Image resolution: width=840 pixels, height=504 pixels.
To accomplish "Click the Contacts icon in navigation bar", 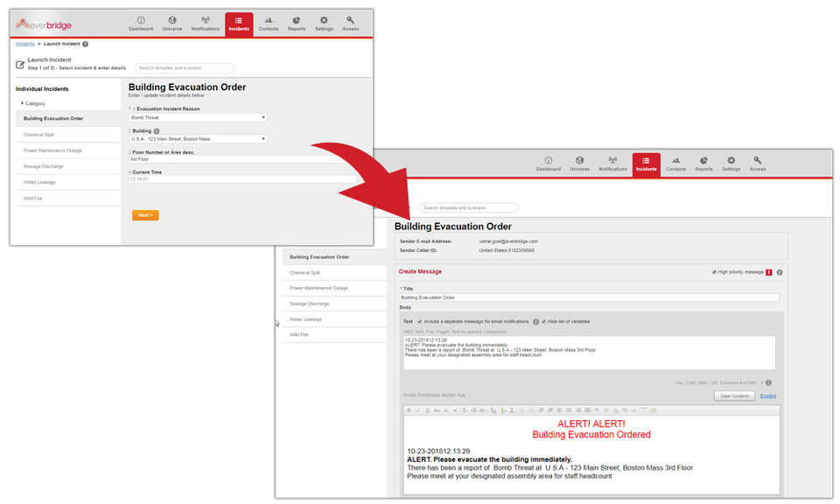I will click(269, 23).
